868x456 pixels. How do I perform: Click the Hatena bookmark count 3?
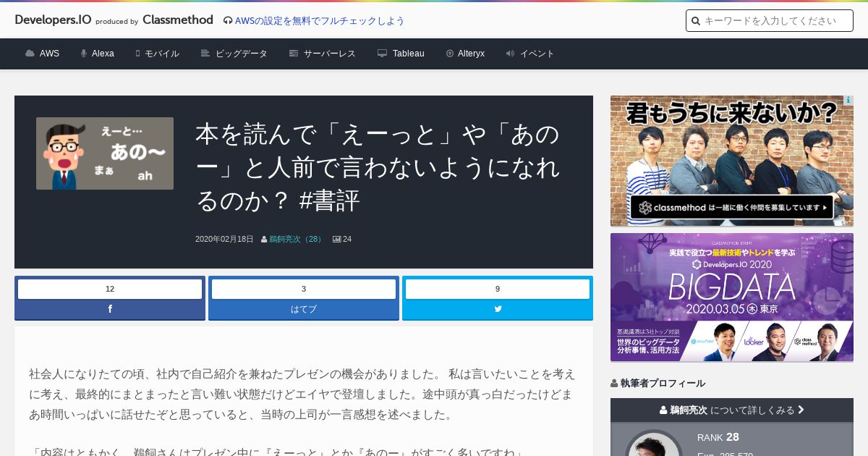(x=304, y=289)
